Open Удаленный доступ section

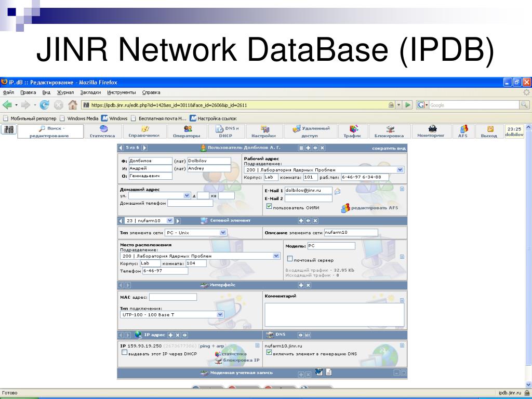[311, 131]
